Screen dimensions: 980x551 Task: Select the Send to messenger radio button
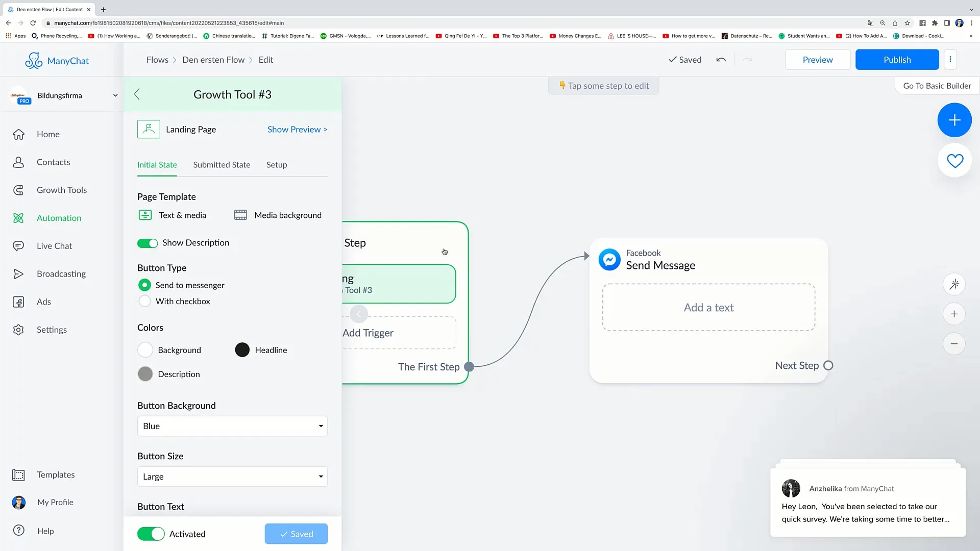(144, 285)
